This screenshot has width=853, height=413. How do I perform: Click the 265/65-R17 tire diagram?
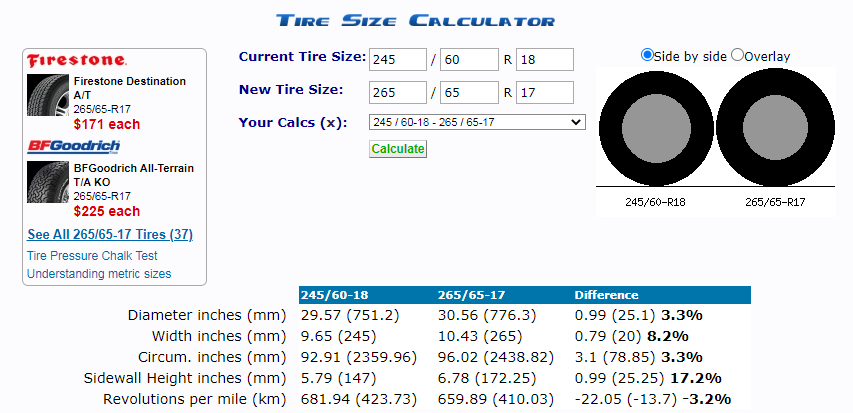775,127
